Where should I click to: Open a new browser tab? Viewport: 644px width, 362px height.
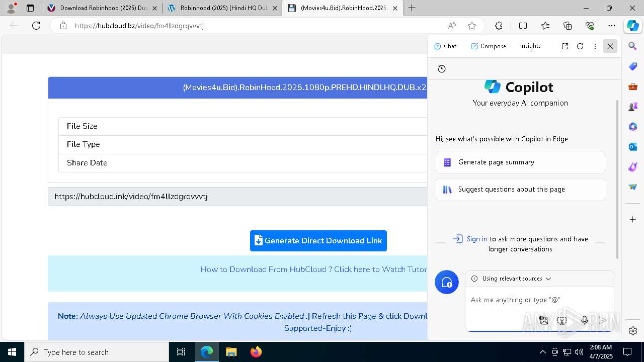(x=412, y=8)
